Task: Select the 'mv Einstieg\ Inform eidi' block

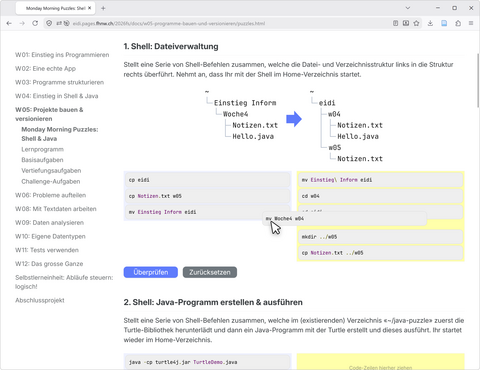Action: 380,180
